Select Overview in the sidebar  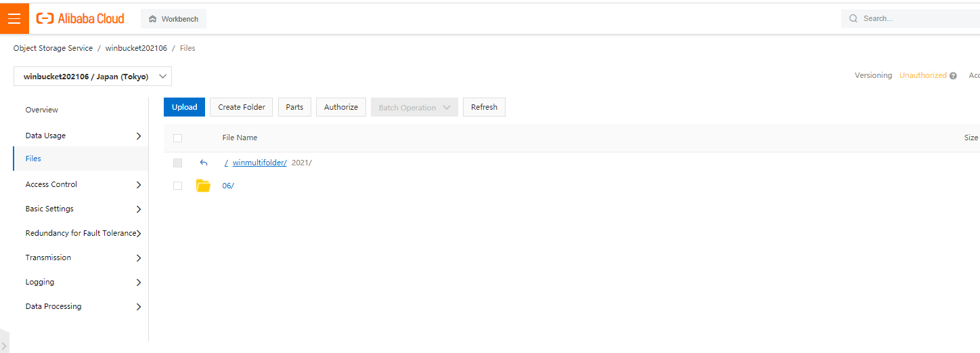coord(42,110)
